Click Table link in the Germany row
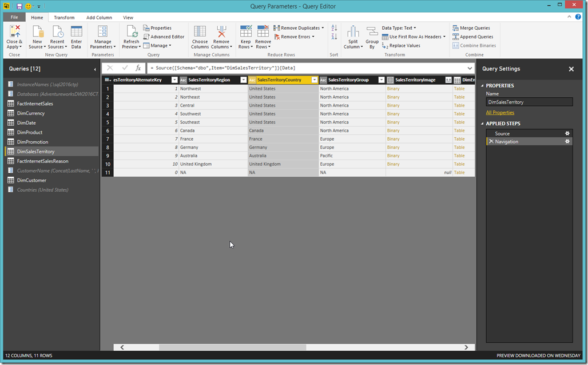 (x=459, y=148)
